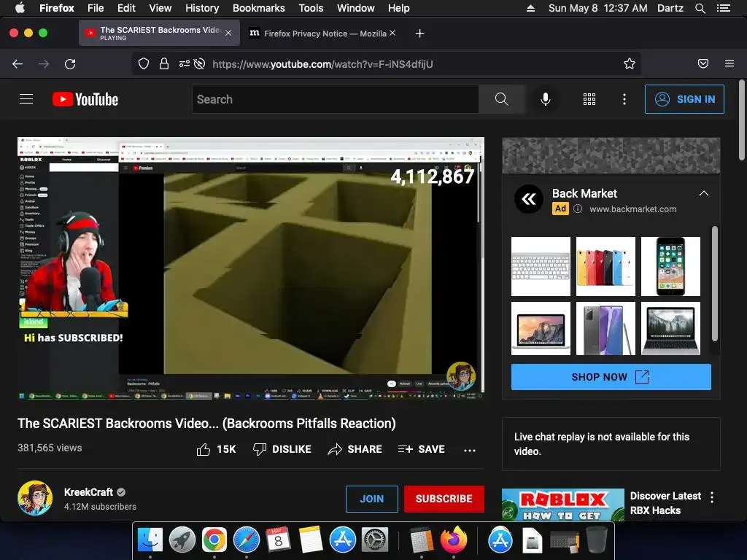Click the site security padlock icon

164,64
